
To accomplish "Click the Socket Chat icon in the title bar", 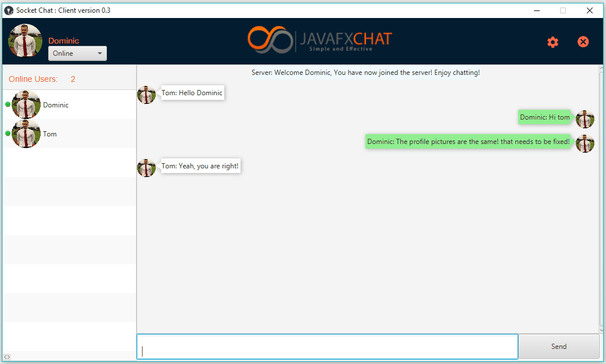I will (x=9, y=10).
